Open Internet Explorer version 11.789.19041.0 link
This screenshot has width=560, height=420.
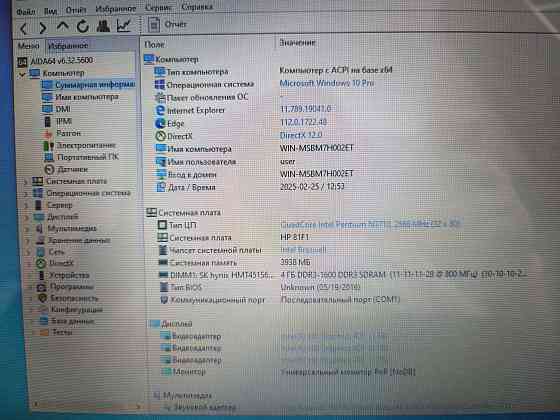305,109
